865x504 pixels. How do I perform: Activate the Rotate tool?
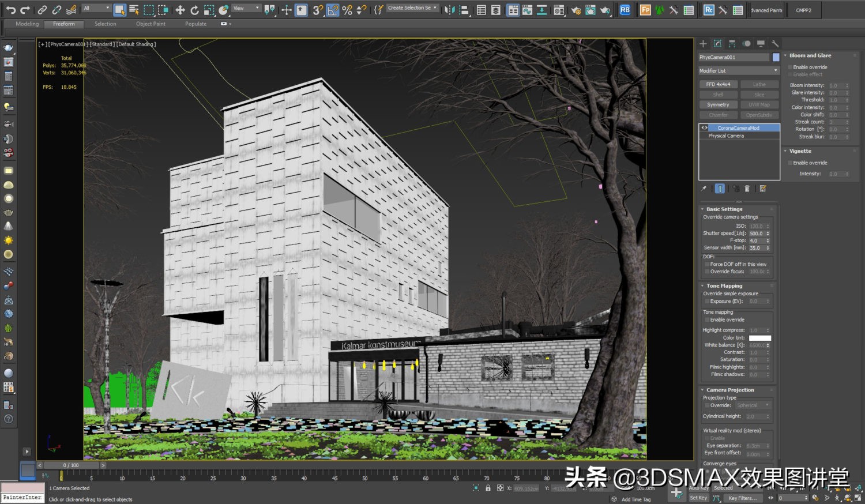[194, 10]
